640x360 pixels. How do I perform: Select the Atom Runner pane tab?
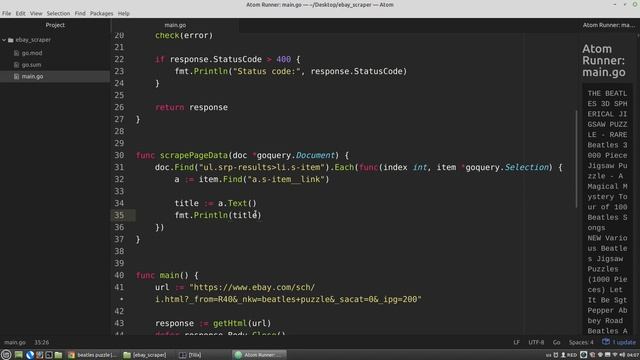[x=608, y=25]
